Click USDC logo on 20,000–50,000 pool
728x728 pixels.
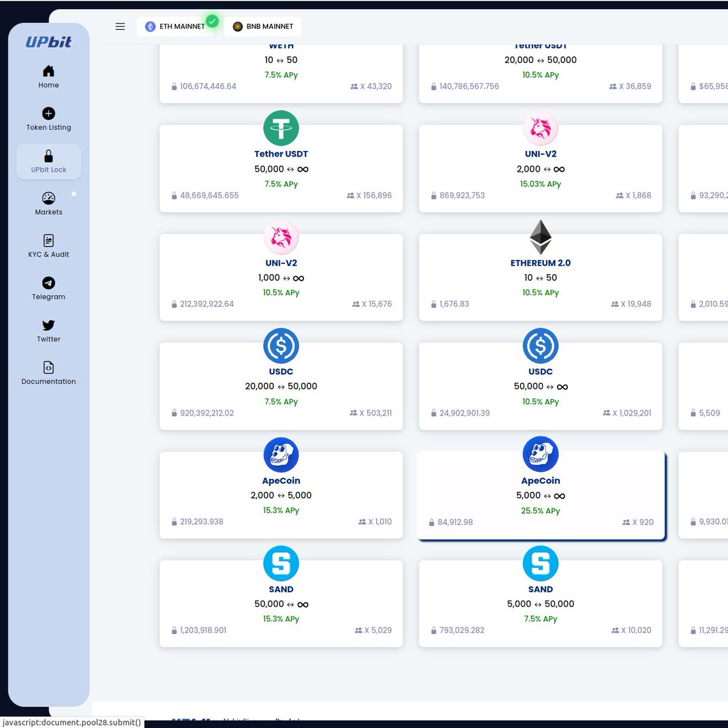[281, 346]
